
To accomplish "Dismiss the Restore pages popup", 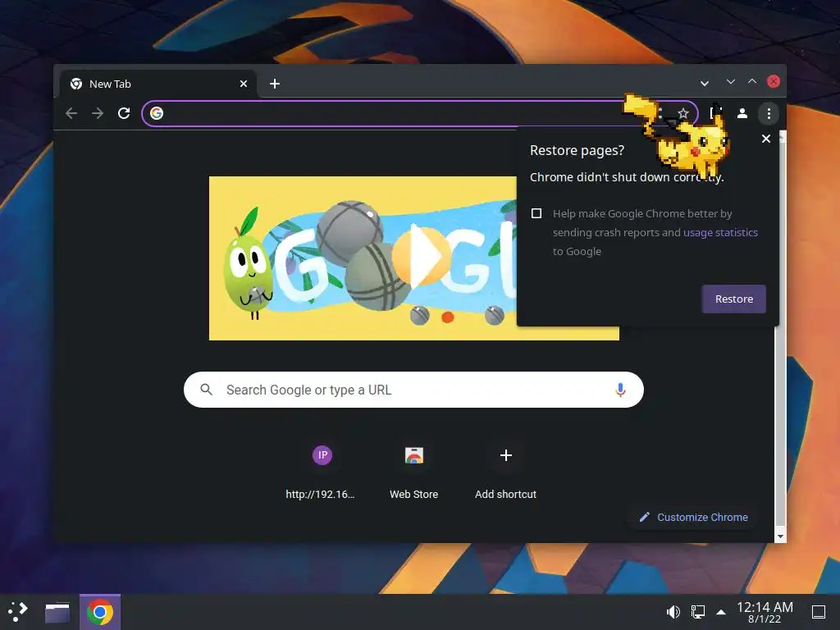I will (766, 139).
